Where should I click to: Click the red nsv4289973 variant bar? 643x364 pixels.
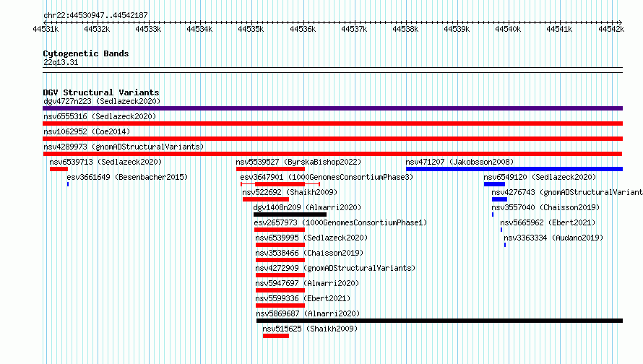pos(332,154)
